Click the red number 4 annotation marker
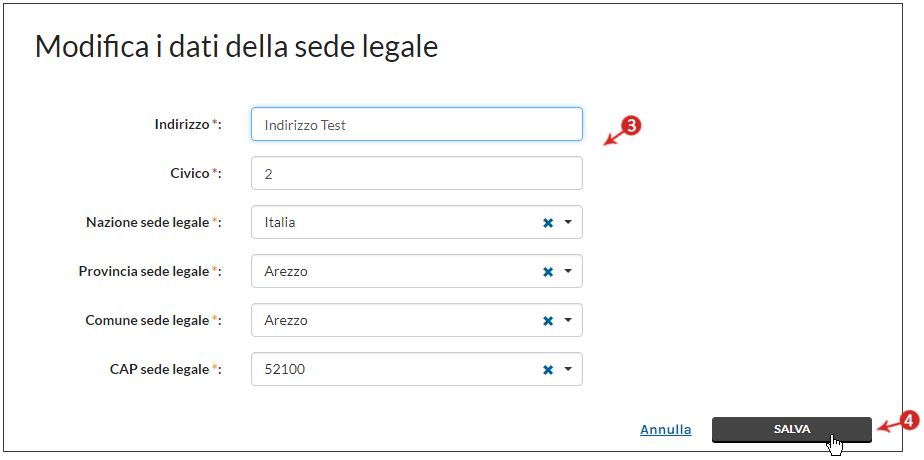 click(909, 421)
